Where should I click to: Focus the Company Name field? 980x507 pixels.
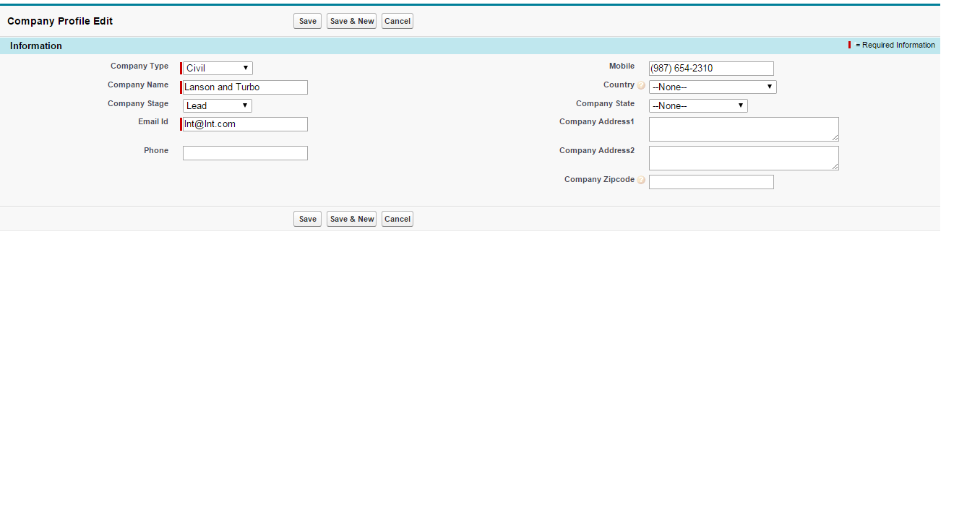coord(245,87)
